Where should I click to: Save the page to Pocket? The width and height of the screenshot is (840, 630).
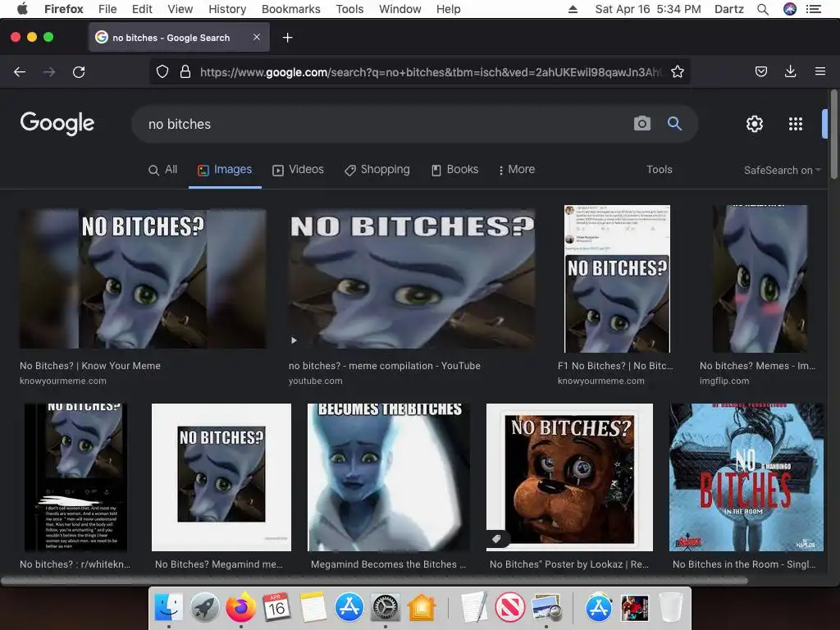(760, 72)
